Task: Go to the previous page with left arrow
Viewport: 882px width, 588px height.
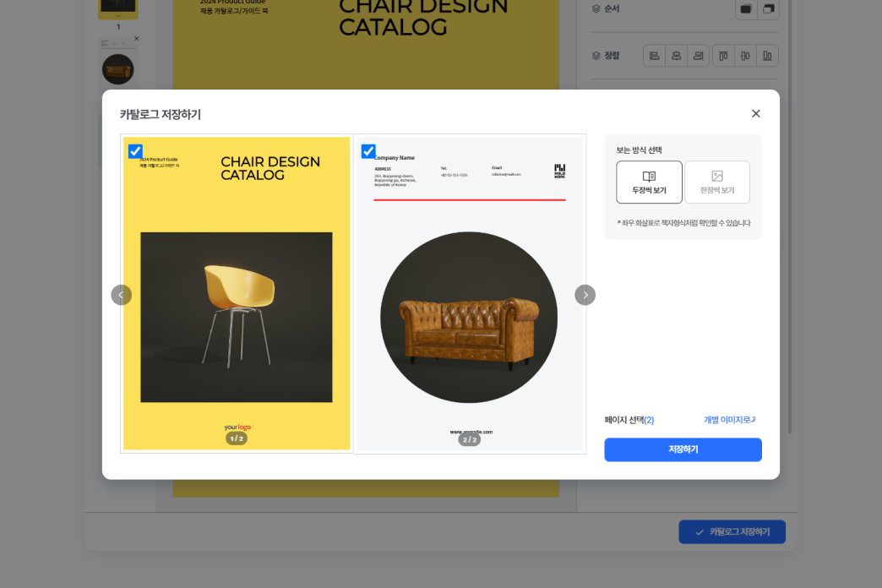Action: pos(121,295)
